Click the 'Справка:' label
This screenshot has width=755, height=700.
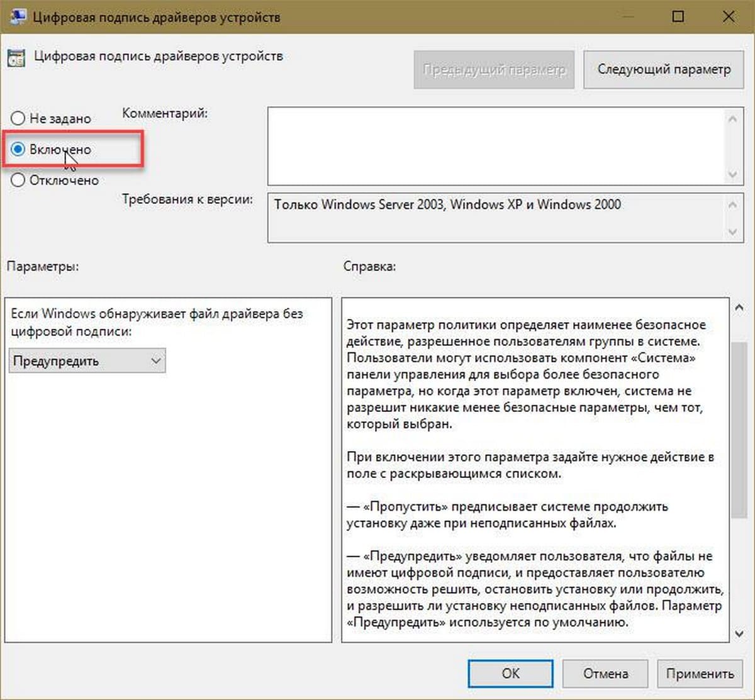click(370, 266)
